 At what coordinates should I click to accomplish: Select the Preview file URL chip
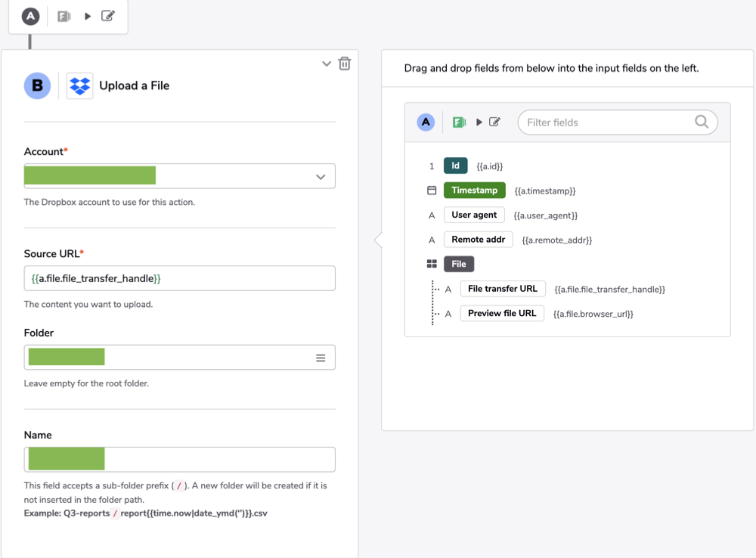pos(502,314)
